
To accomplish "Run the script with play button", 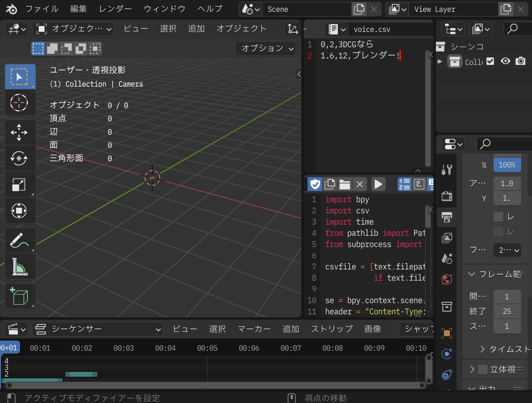I will click(x=378, y=184).
